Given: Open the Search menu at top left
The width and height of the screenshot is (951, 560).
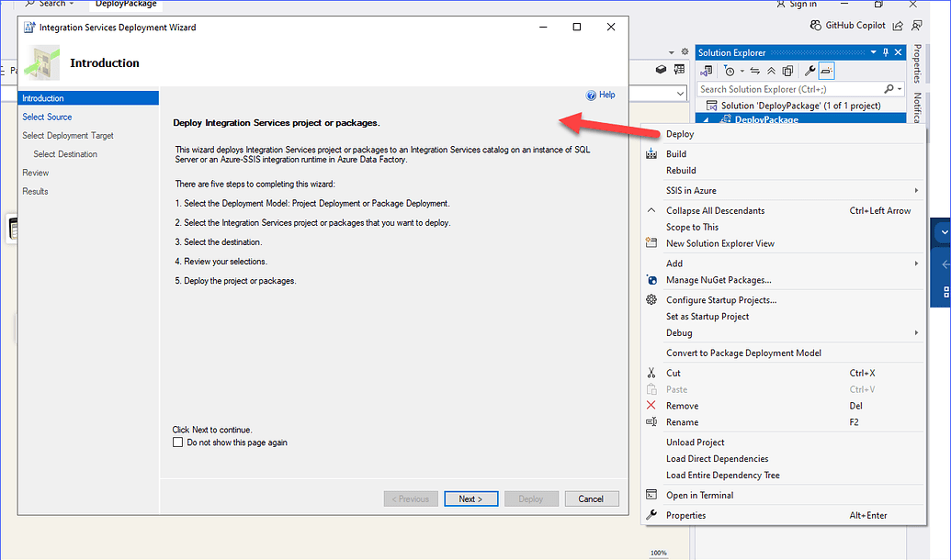Looking at the screenshot, I should (x=50, y=4).
